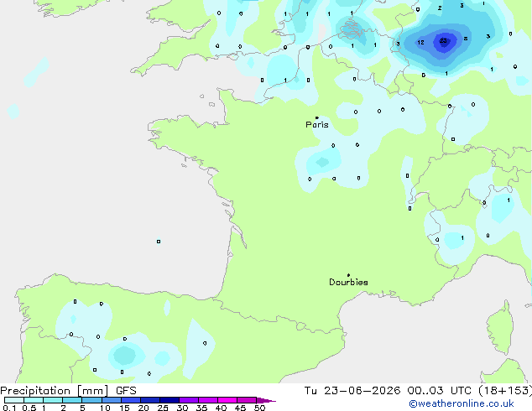
Task: Select the 45–50 mm legend swatch
Action: coord(247,400)
